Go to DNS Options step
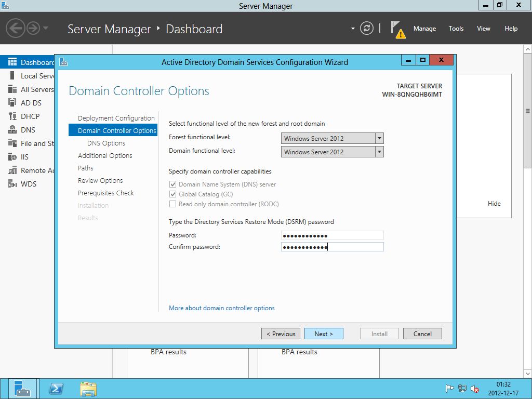This screenshot has height=399, width=532. click(x=106, y=143)
